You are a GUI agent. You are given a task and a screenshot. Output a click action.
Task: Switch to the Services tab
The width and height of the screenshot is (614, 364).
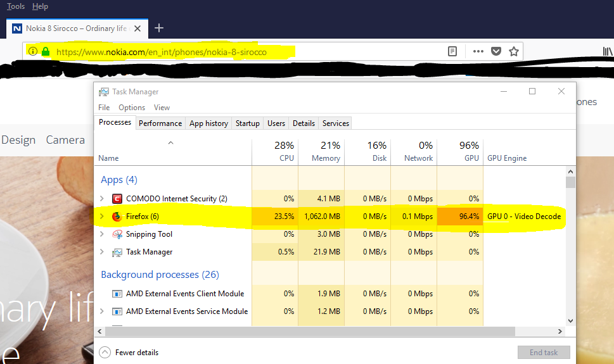coord(336,123)
